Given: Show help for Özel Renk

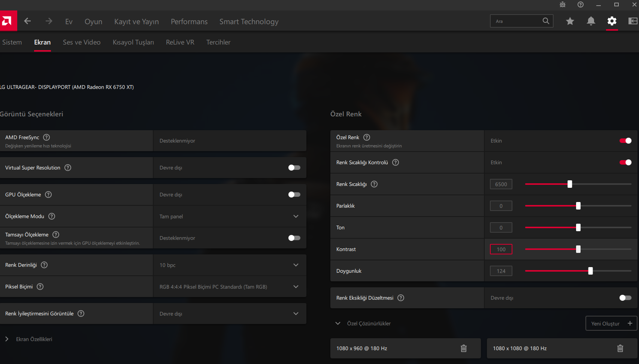Looking at the screenshot, I should (x=367, y=137).
